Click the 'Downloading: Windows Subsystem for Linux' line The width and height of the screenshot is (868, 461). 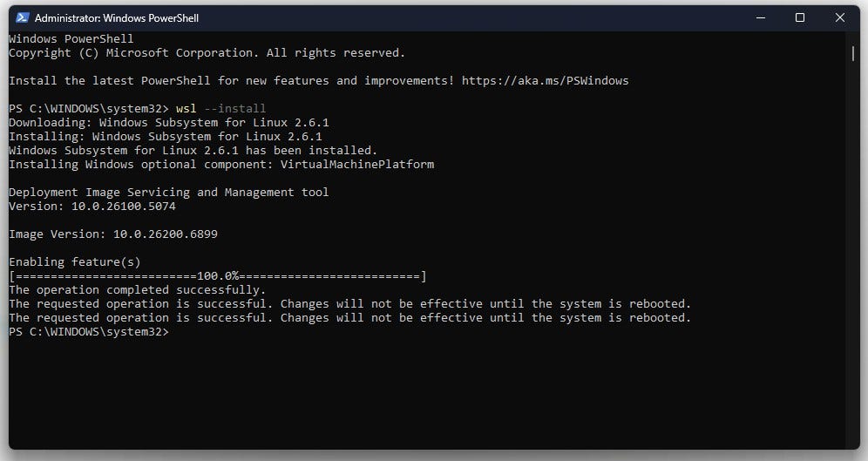pos(169,123)
